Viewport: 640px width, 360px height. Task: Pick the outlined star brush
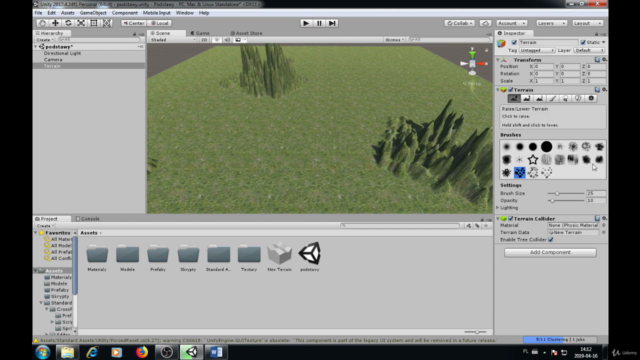pyautogui.click(x=533, y=160)
